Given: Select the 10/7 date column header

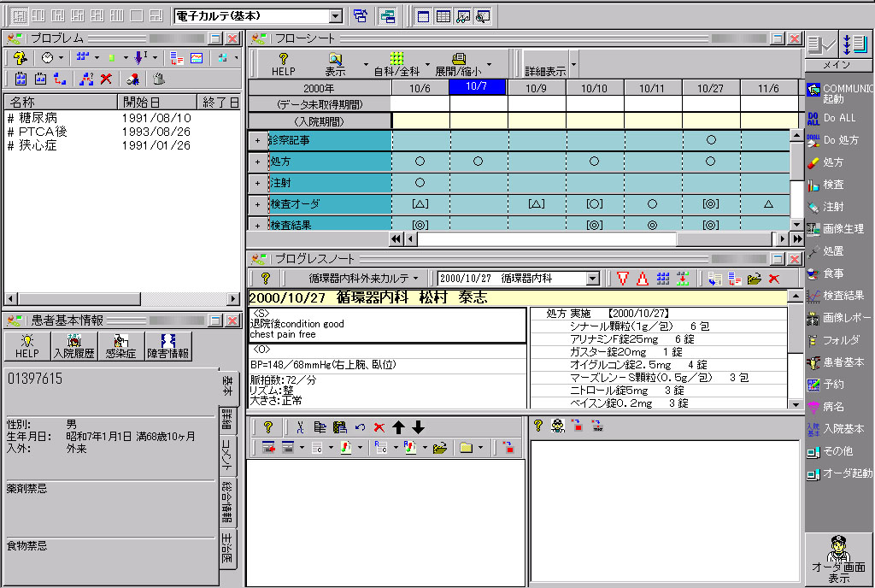Looking at the screenshot, I should pos(478,87).
